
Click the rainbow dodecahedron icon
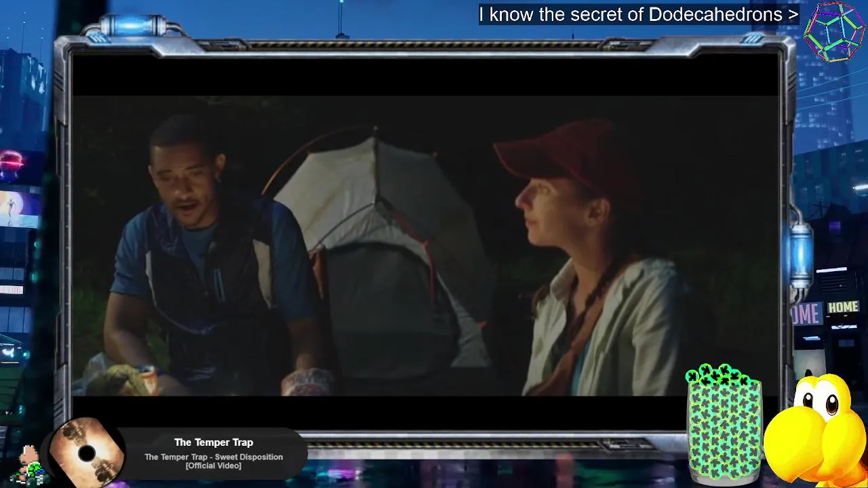835,31
